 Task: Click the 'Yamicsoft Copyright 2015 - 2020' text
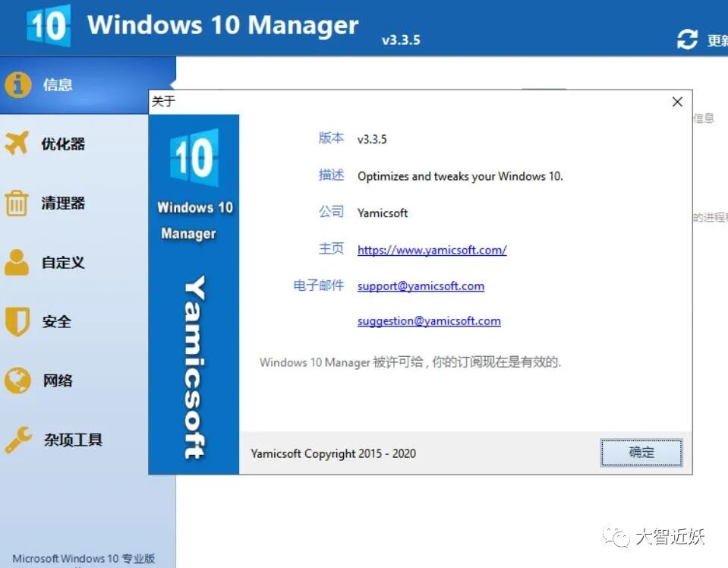click(333, 453)
